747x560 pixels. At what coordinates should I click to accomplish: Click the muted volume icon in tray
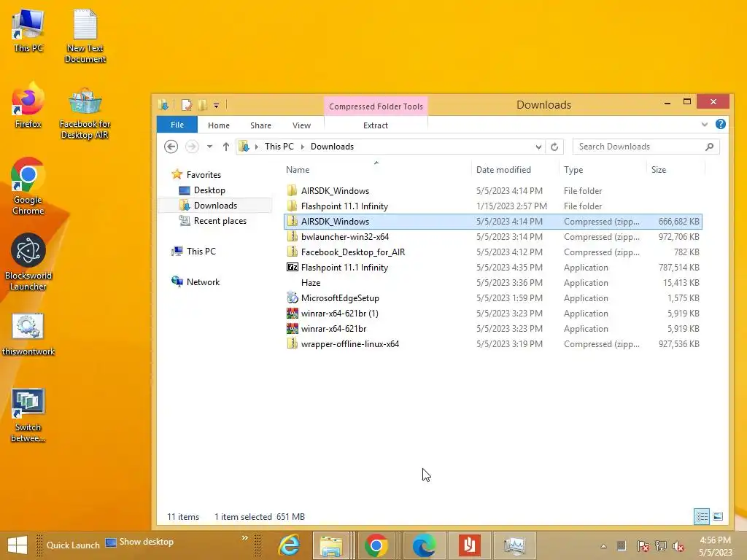[678, 546]
